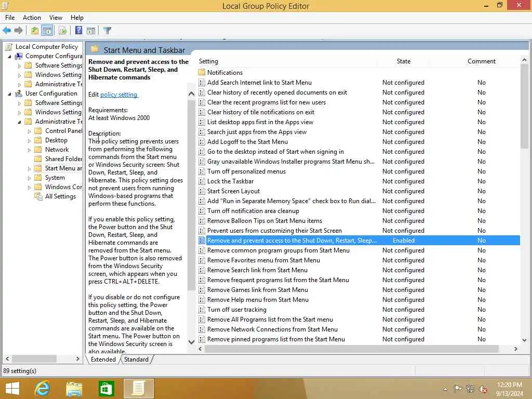
Task: Click the network tray icon
Action: pos(470,389)
